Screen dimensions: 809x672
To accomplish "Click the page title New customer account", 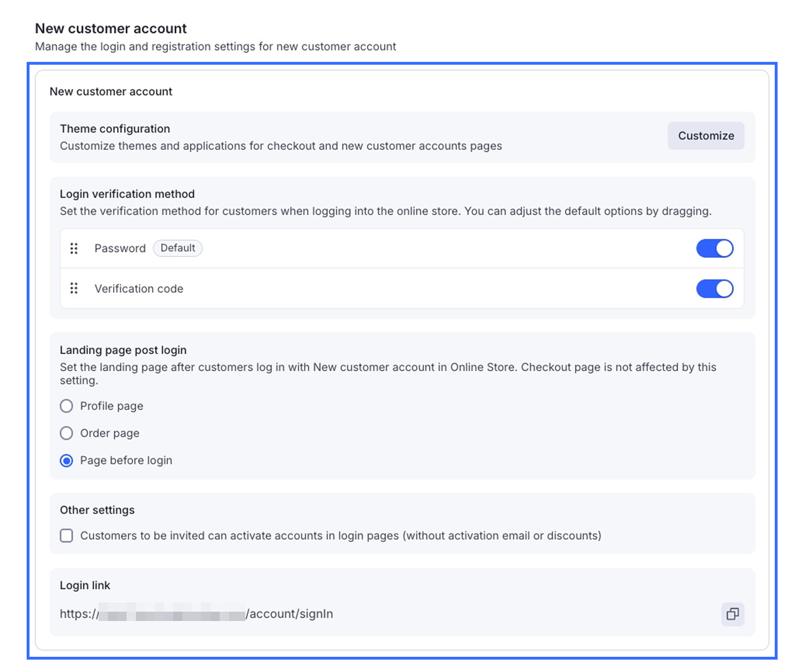I will pos(111,29).
